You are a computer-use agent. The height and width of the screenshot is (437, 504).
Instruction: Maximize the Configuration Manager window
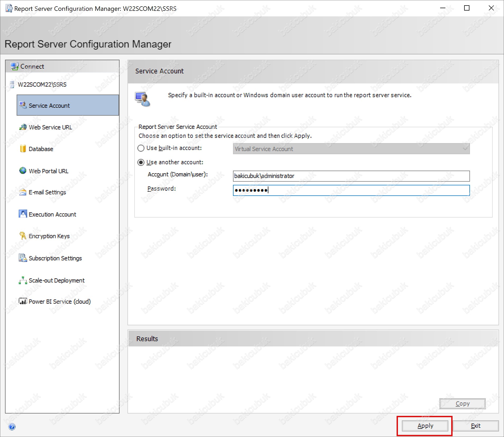(x=467, y=8)
